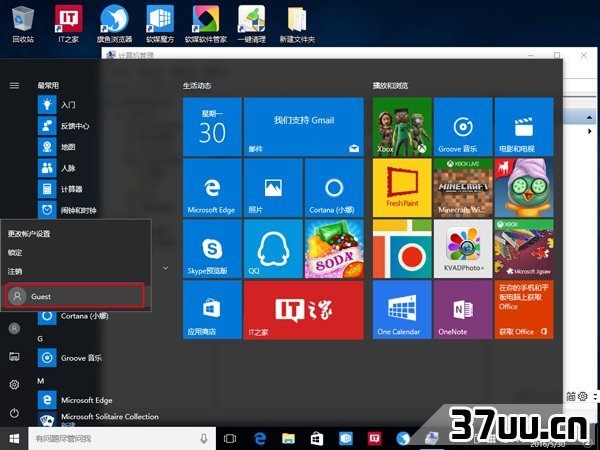Image resolution: width=600 pixels, height=450 pixels.
Task: Click the Cortana search box
Action: click(122, 439)
